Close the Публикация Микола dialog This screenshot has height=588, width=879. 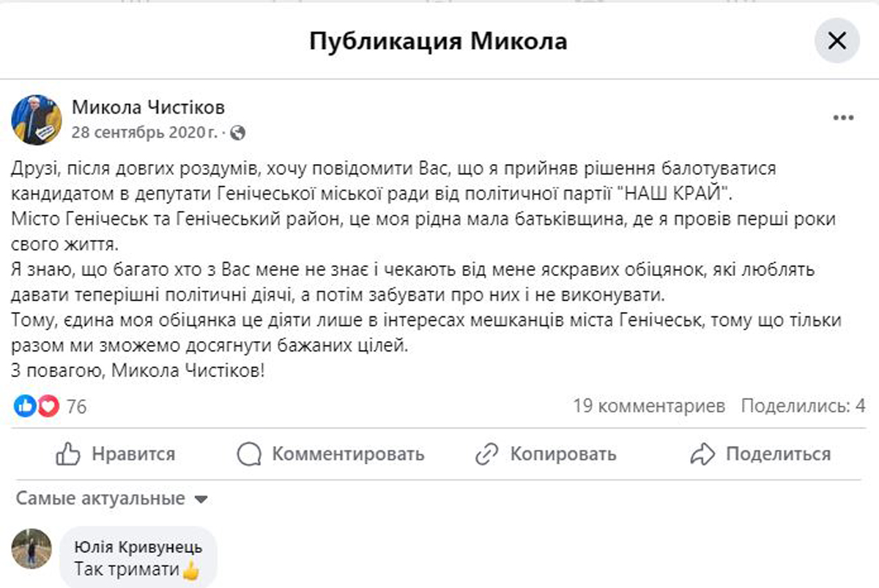(x=837, y=41)
